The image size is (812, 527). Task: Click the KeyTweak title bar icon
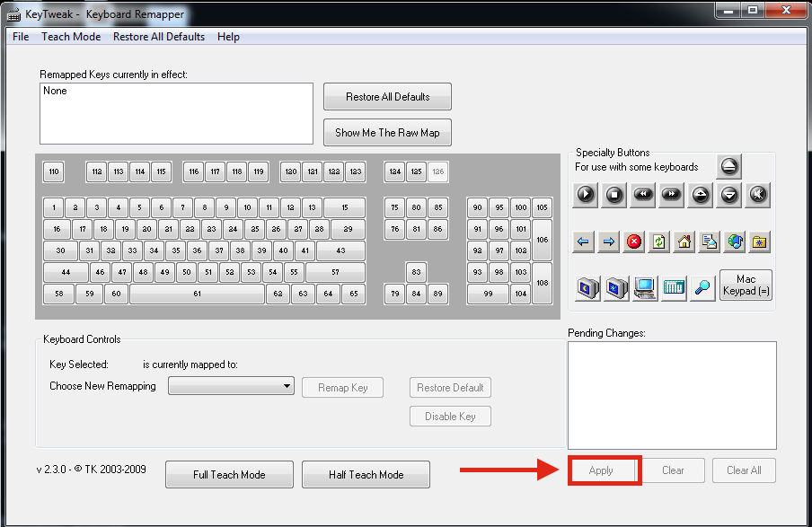13,14
